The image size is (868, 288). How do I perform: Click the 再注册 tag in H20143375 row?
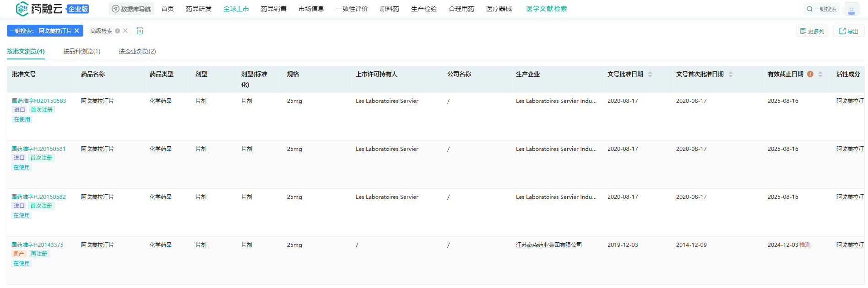(39, 254)
